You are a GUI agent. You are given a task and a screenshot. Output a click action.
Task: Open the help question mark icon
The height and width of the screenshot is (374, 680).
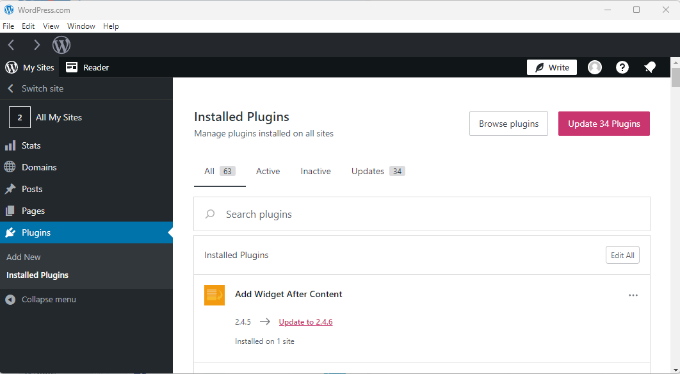tap(622, 67)
